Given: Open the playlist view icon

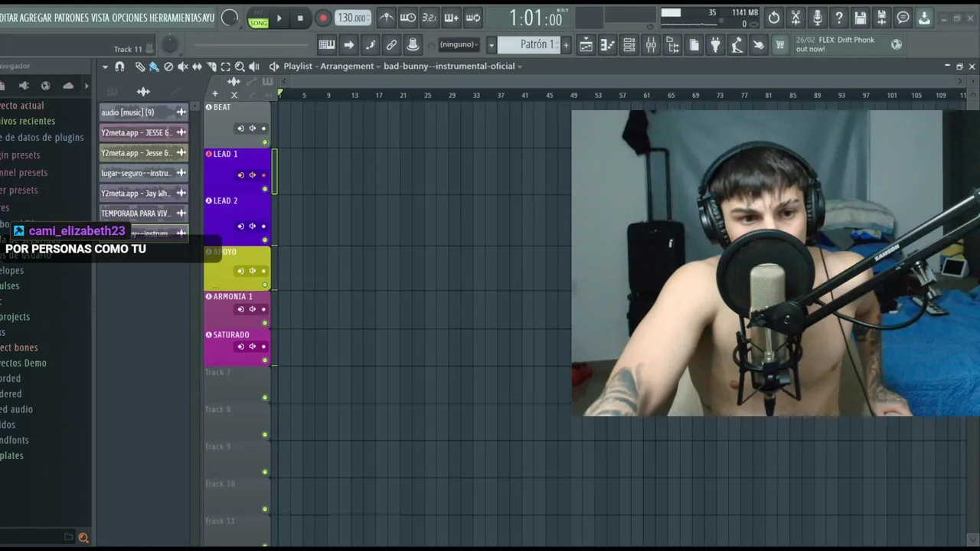Looking at the screenshot, I should [x=586, y=45].
